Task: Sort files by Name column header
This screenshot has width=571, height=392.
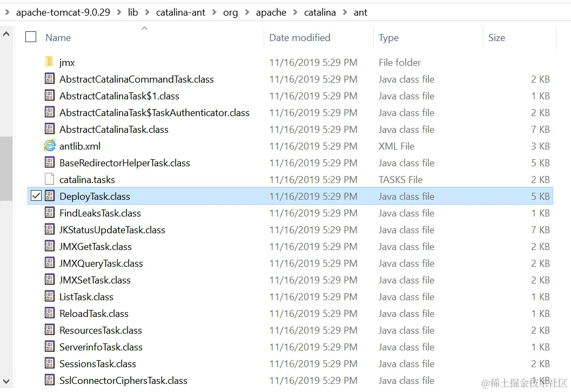Action: 58,37
